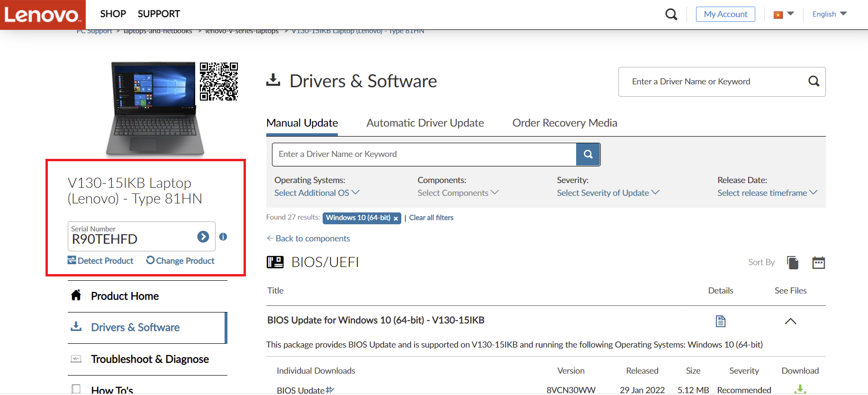Switch to Automatic Driver Update tab
The width and height of the screenshot is (868, 395).
click(x=425, y=123)
